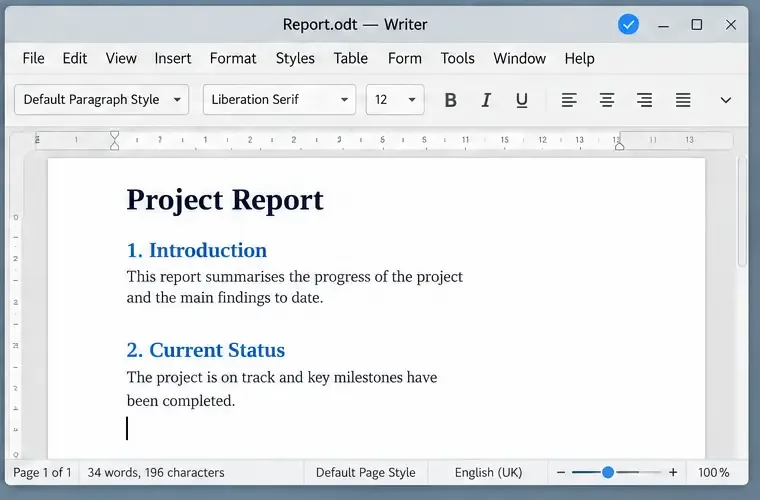Open the Format menu
Screen dimensions: 760x500
click(x=233, y=58)
